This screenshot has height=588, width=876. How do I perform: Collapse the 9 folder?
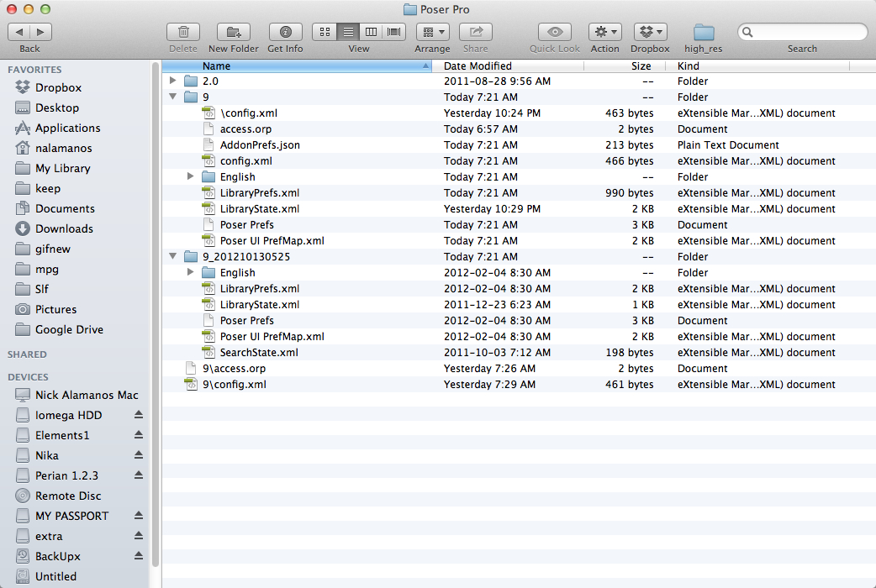(173, 97)
